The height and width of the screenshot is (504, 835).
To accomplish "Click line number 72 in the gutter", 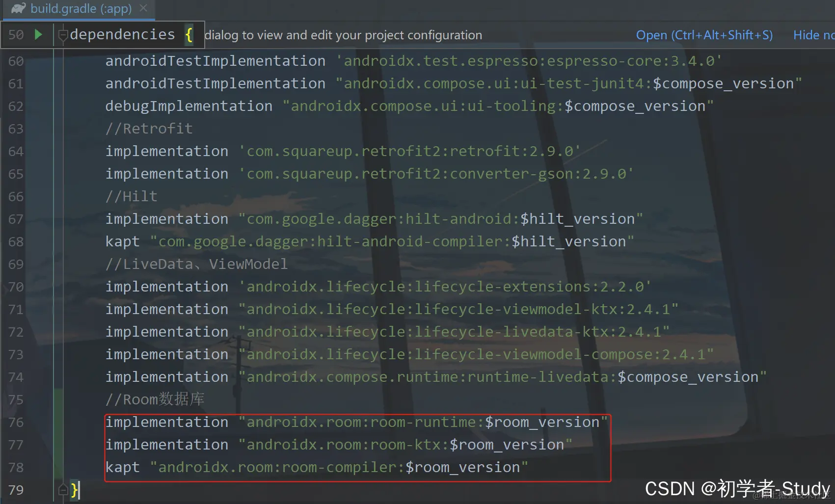I will pos(16,332).
